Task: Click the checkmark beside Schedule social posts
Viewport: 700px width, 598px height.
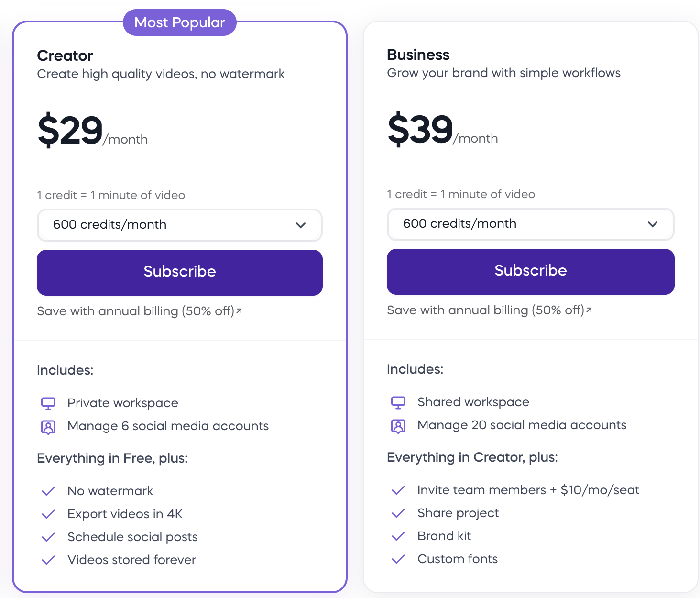Action: coord(48,537)
